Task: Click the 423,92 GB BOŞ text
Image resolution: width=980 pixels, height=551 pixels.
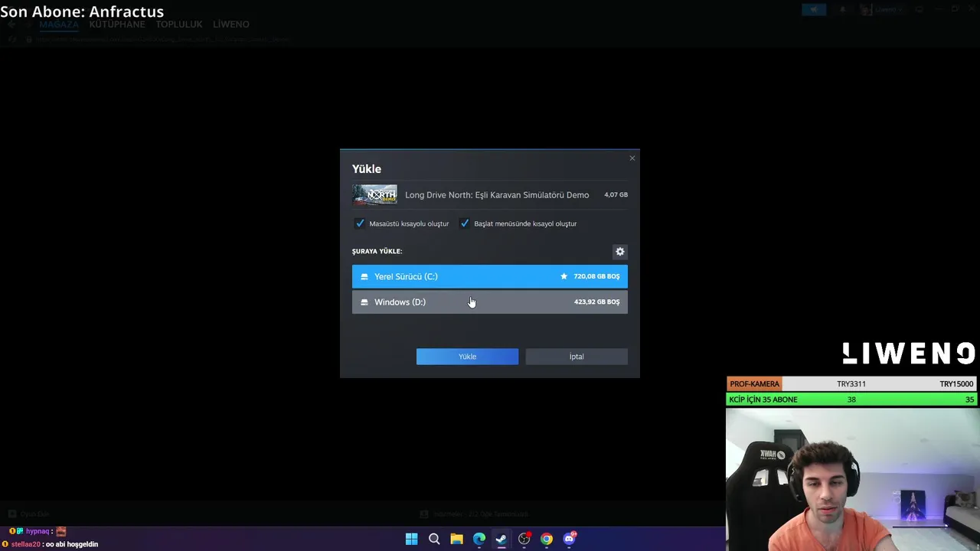Action: [x=596, y=302]
